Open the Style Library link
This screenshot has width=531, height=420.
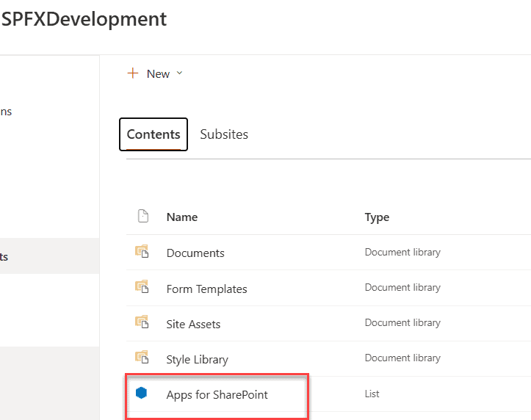click(197, 360)
